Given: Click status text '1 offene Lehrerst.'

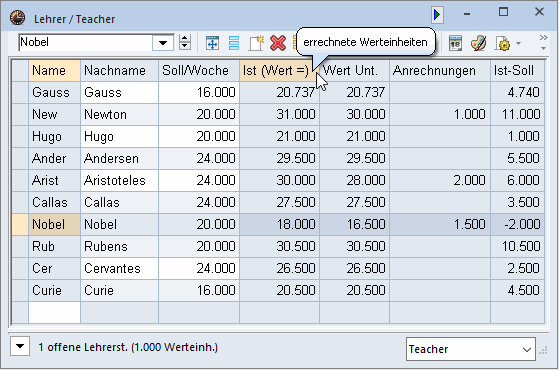Looking at the screenshot, I should 83,347.
